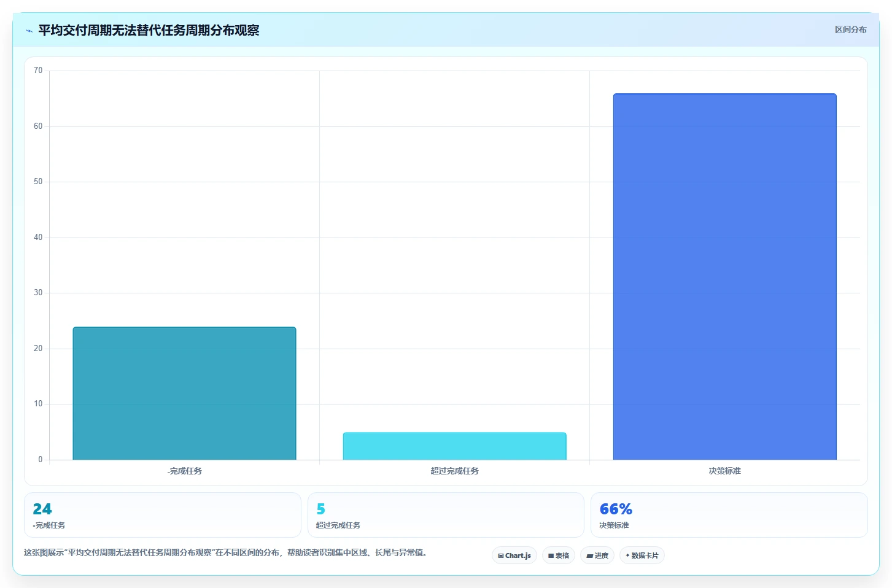
Task: Click the x-axis label -完成任务
Action: pos(185,471)
